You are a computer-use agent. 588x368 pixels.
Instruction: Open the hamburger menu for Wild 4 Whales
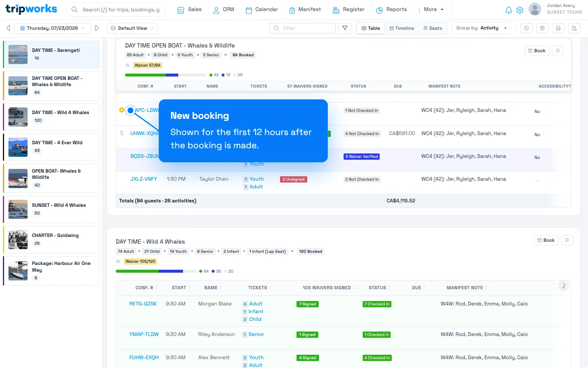(x=567, y=240)
